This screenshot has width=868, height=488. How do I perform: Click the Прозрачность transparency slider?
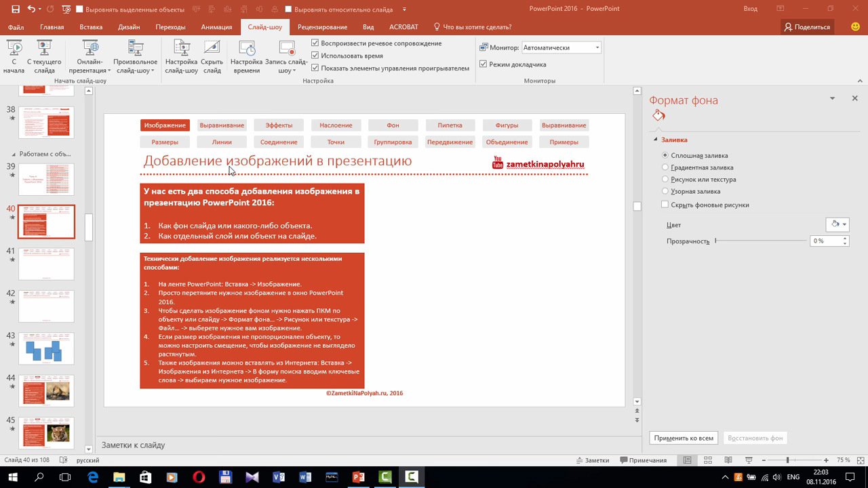pyautogui.click(x=759, y=241)
